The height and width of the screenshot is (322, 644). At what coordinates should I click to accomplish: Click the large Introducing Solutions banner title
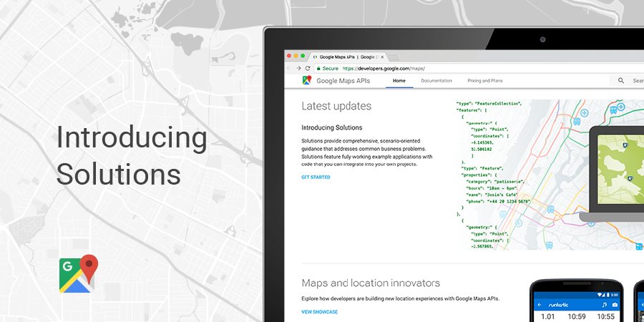132,155
